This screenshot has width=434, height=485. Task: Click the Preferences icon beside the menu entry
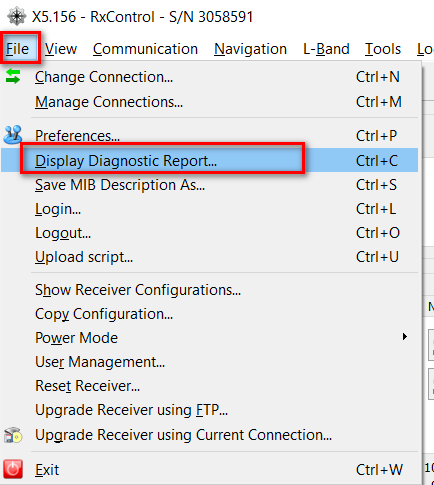[13, 135]
